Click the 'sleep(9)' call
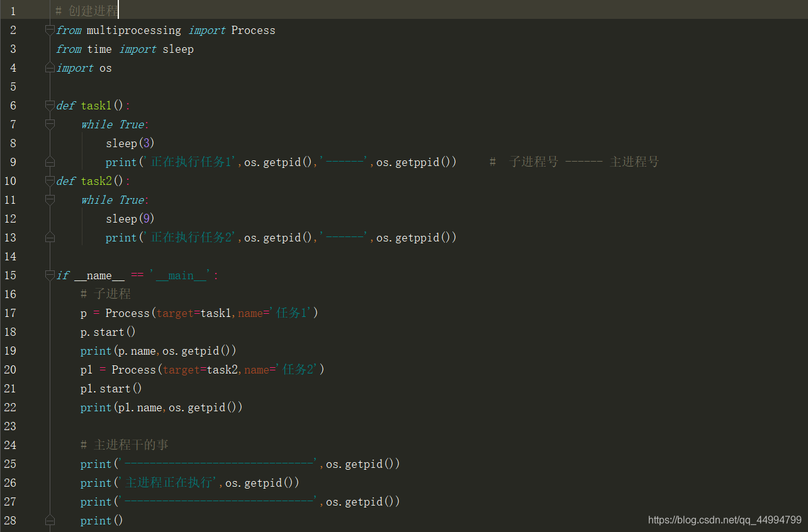The width and height of the screenshot is (808, 532). click(130, 219)
